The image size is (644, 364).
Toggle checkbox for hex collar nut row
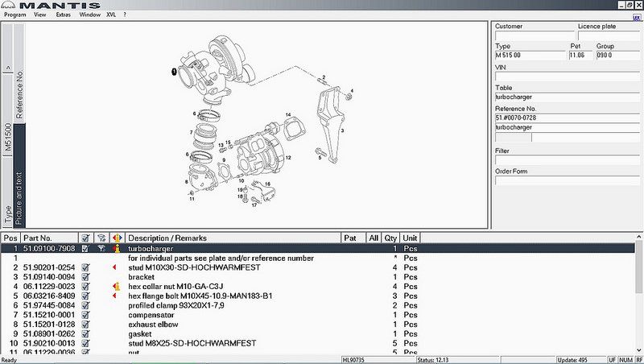click(85, 287)
